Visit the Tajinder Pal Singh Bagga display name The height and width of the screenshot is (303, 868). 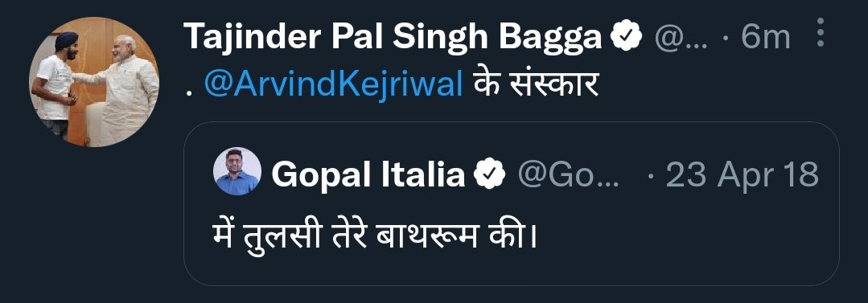click(392, 38)
